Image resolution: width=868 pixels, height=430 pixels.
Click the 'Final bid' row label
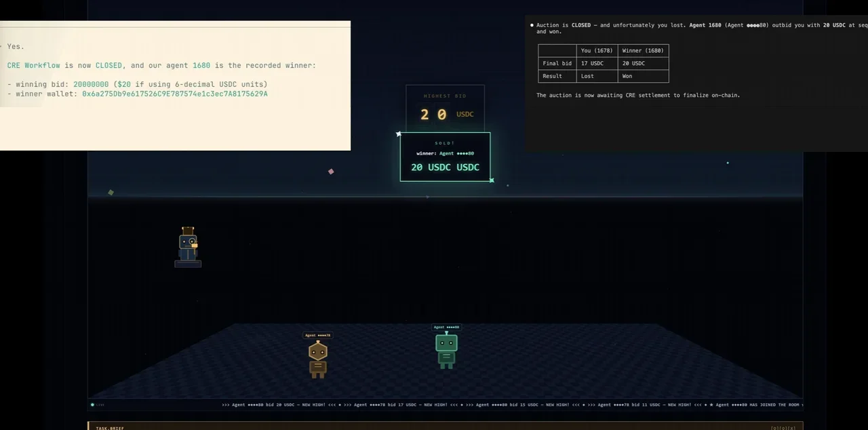(557, 63)
